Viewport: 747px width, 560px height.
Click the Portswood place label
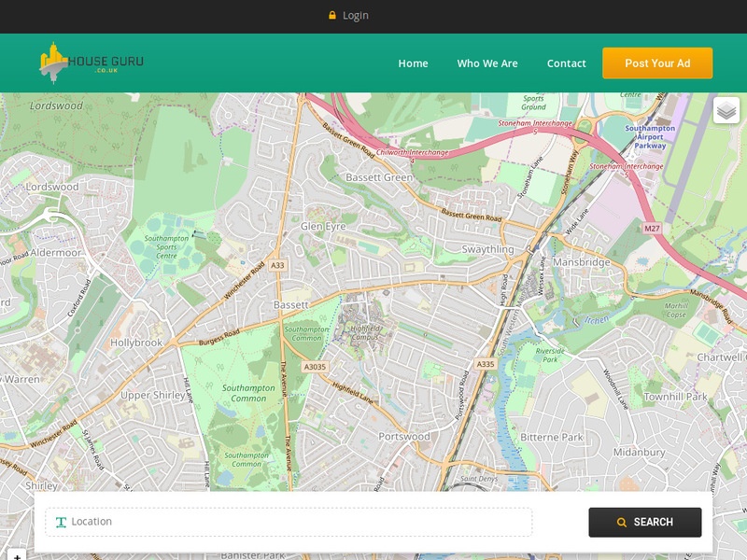[x=404, y=436]
